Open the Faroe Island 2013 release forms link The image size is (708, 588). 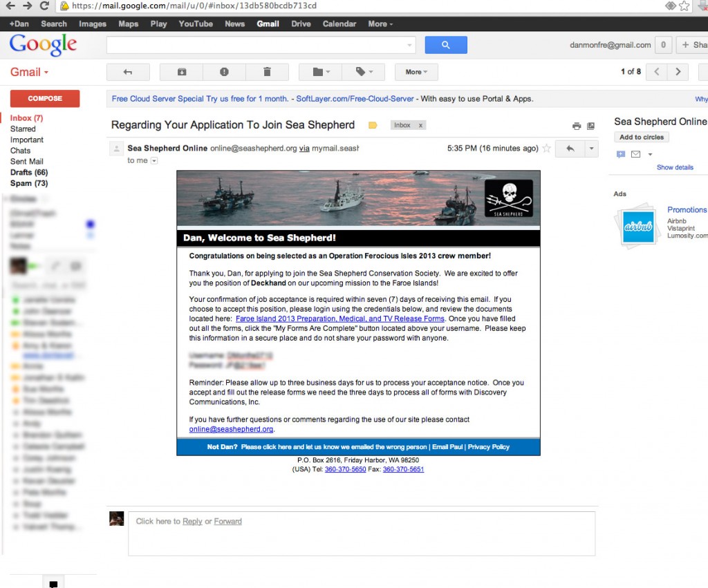coord(340,319)
